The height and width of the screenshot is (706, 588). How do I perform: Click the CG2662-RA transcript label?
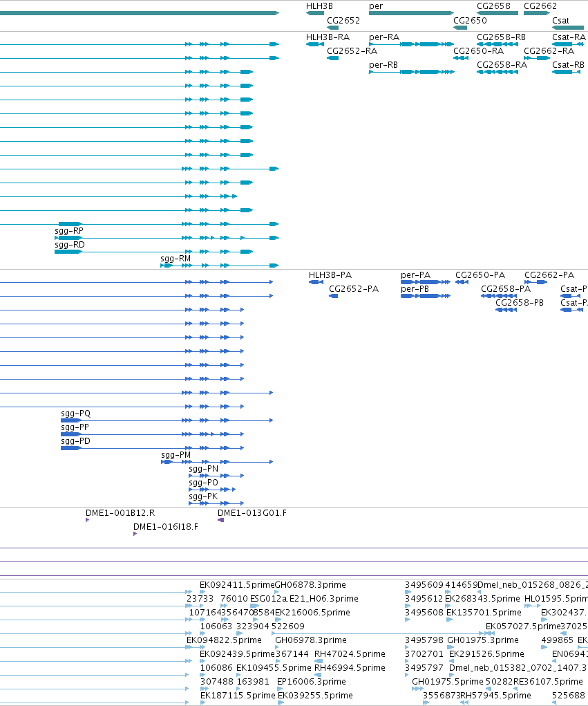(549, 51)
